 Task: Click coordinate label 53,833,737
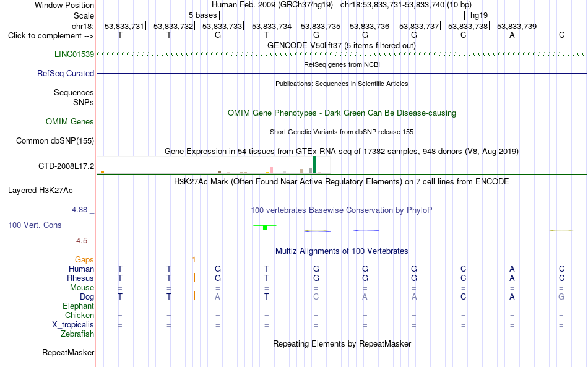tap(419, 26)
